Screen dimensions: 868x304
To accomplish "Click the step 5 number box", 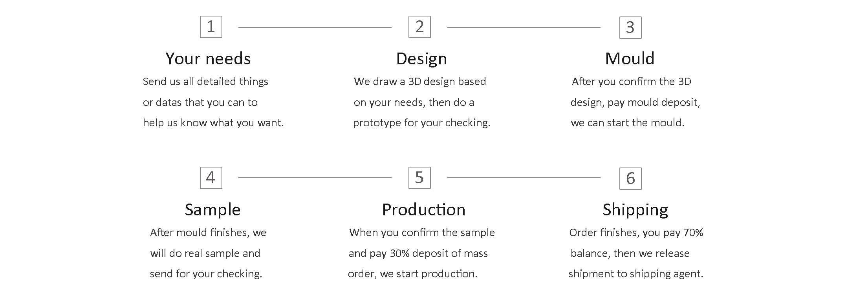I will [x=419, y=178].
